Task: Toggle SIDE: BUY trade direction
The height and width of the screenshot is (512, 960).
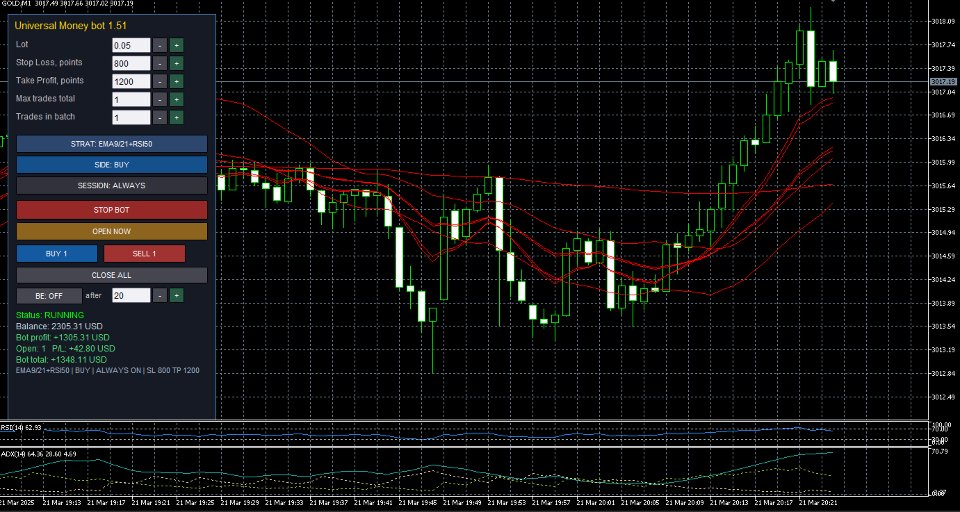Action: 111,165
